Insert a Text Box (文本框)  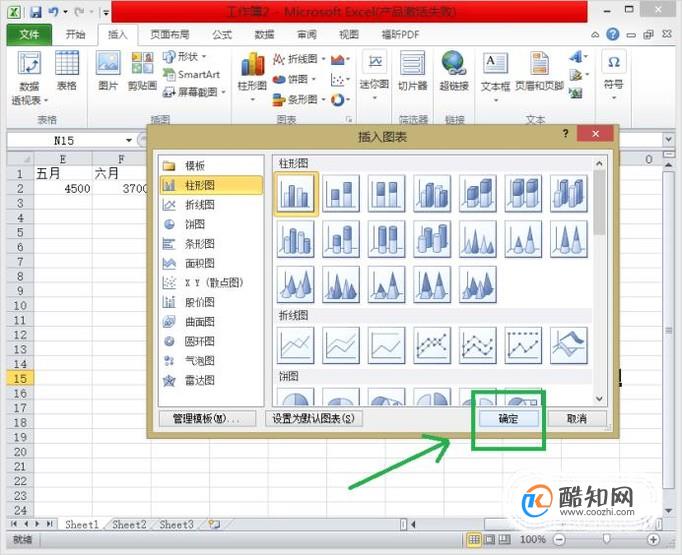click(495, 77)
